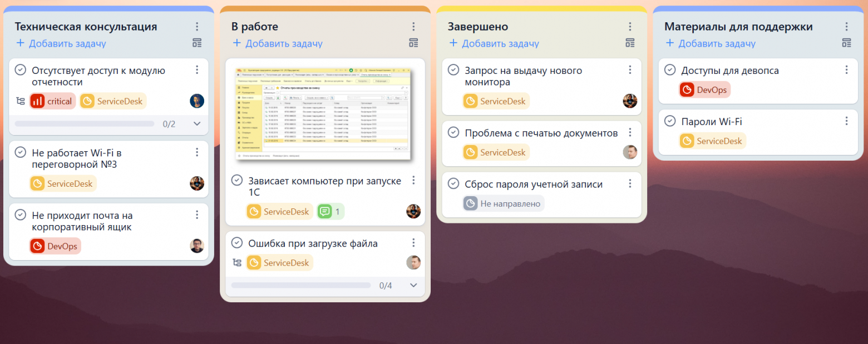Expand subtasks of Отсутствует доступ card
The height and width of the screenshot is (344, 868).
(x=197, y=124)
